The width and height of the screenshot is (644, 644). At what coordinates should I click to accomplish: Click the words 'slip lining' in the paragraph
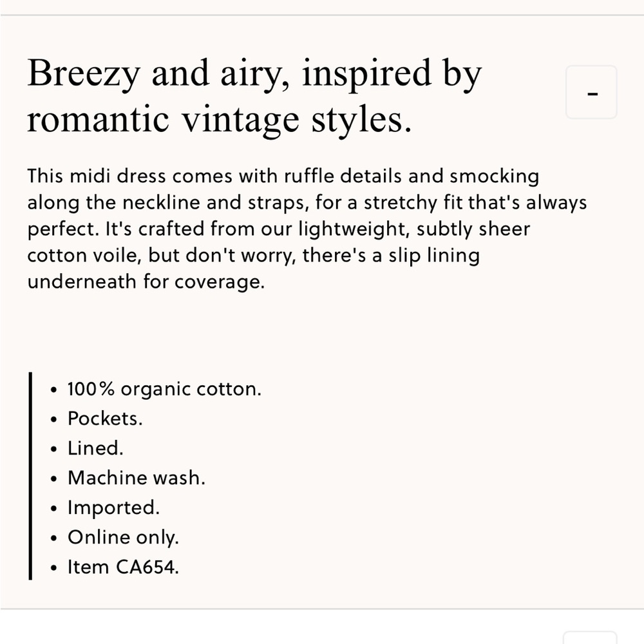[434, 256]
